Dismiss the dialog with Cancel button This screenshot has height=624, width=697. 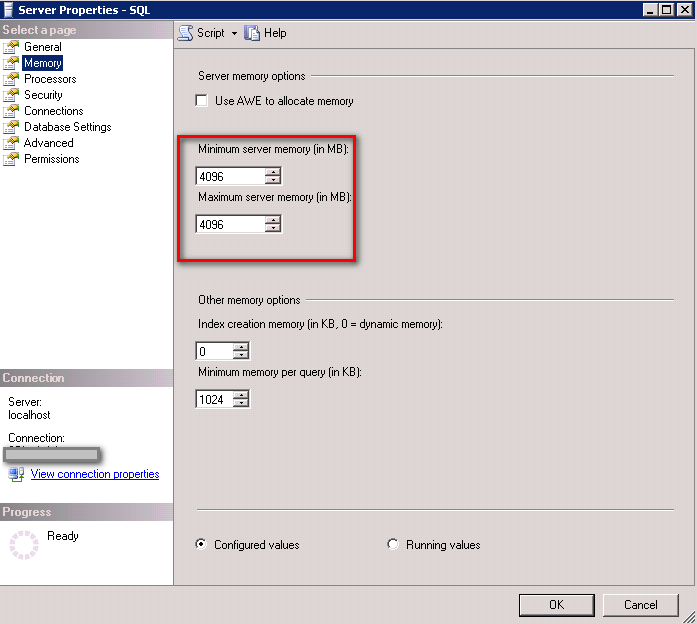click(x=641, y=605)
